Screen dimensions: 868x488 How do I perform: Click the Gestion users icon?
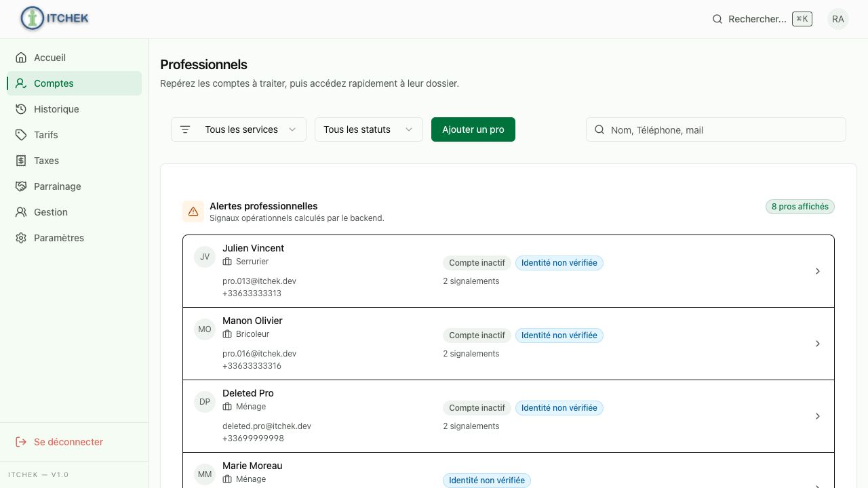21,212
